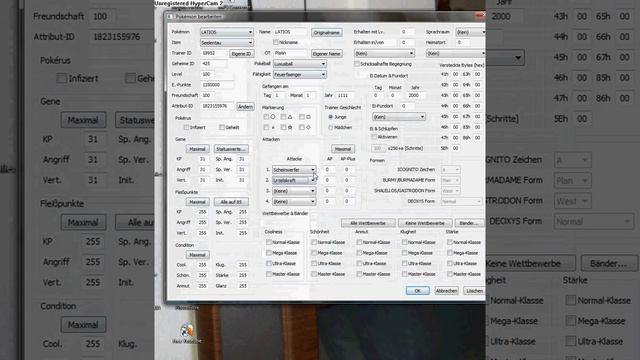Open attack slot 2 dropdown
The height and width of the screenshot is (360, 640).
pos(294,180)
